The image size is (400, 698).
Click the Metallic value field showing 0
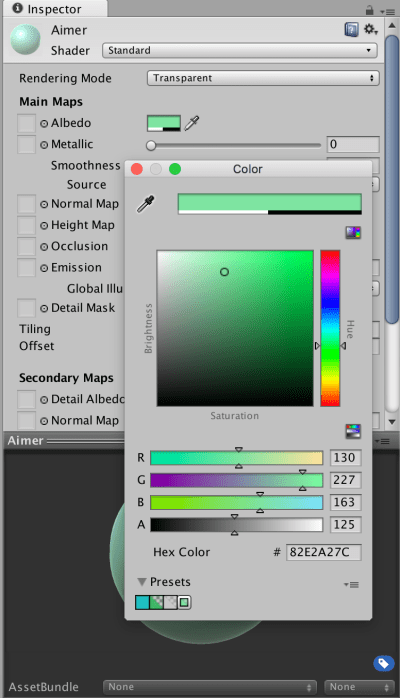click(x=353, y=144)
